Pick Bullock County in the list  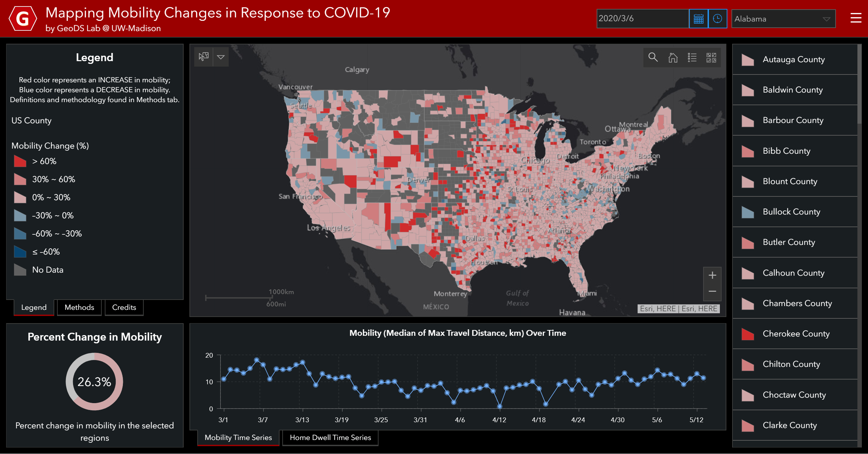click(795, 212)
